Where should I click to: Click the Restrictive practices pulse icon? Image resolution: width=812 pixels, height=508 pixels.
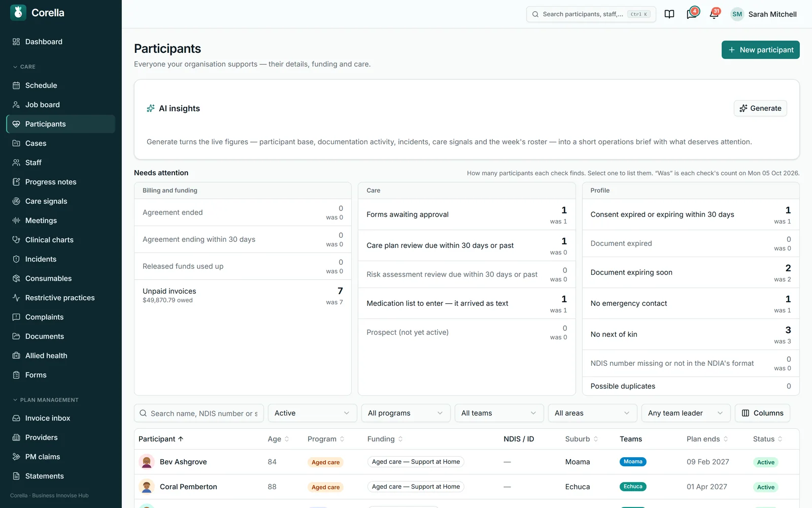coord(16,298)
